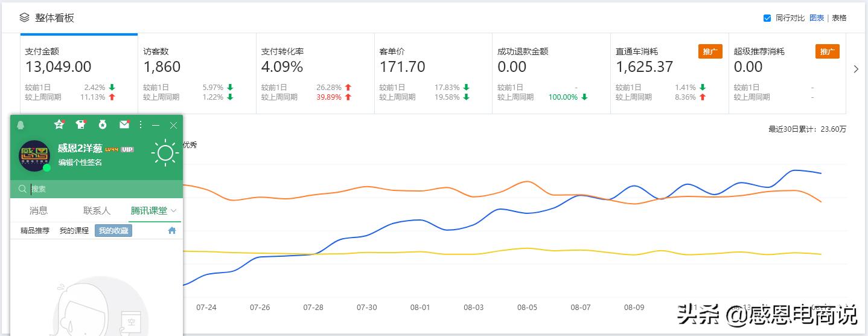Open the user avatar 感恩2洋葱
The height and width of the screenshot is (336, 868).
pyautogui.click(x=34, y=155)
